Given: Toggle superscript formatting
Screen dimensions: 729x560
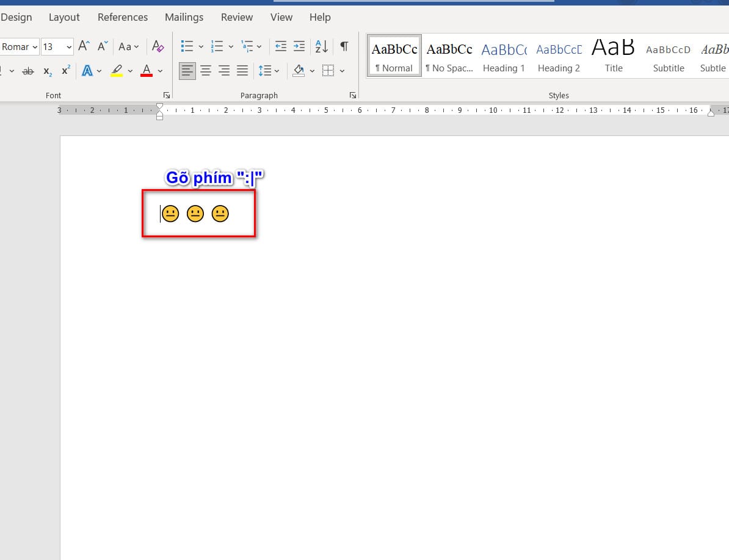Looking at the screenshot, I should pyautogui.click(x=66, y=71).
